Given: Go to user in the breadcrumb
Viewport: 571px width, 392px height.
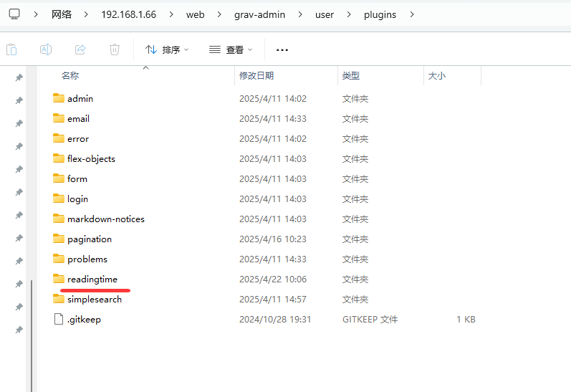Looking at the screenshot, I should pos(325,14).
